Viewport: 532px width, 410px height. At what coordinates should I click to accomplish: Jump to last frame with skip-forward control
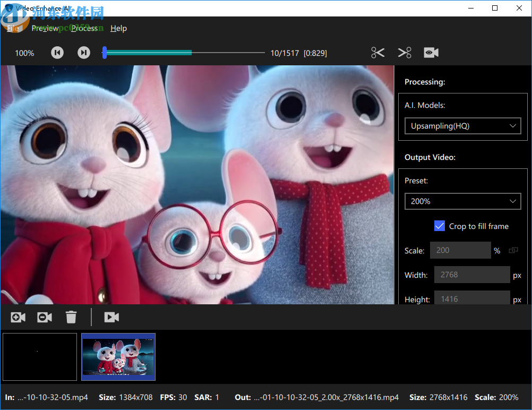click(x=83, y=53)
